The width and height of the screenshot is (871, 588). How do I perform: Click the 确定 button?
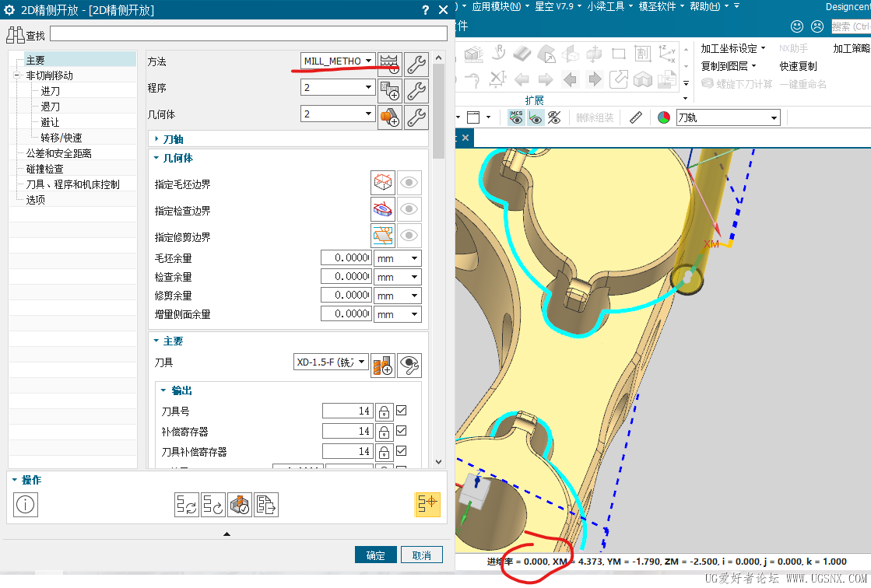[x=376, y=555]
